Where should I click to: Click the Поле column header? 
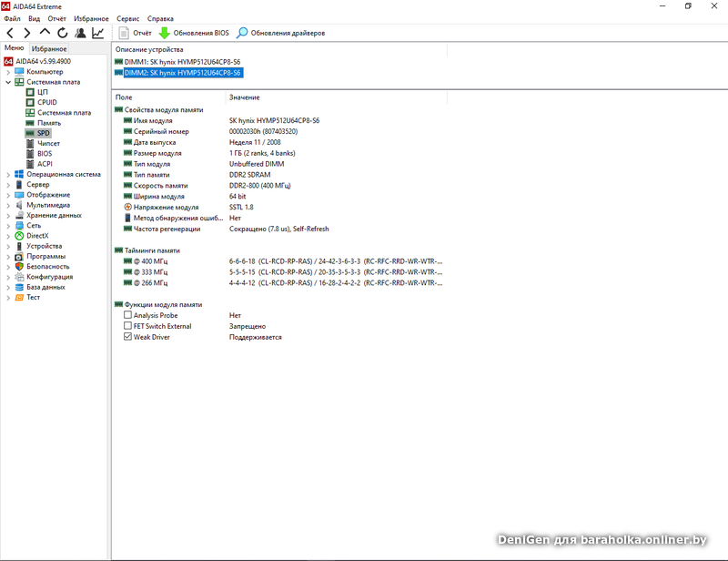click(x=169, y=97)
